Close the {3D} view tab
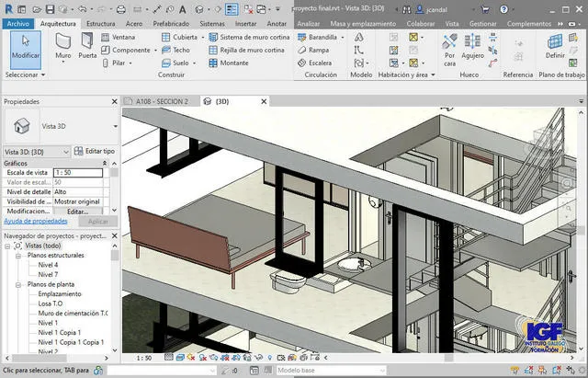Image resolution: width=588 pixels, height=378 pixels. tap(264, 101)
